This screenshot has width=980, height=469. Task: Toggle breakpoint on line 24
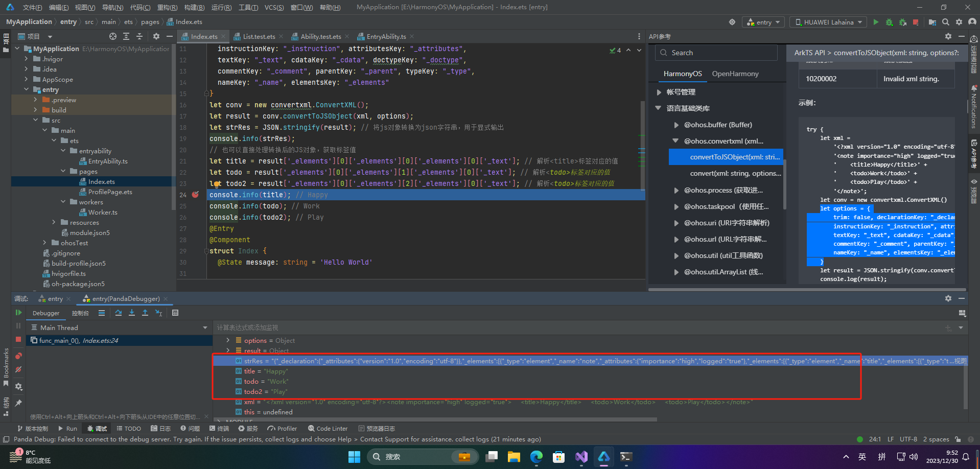(195, 195)
